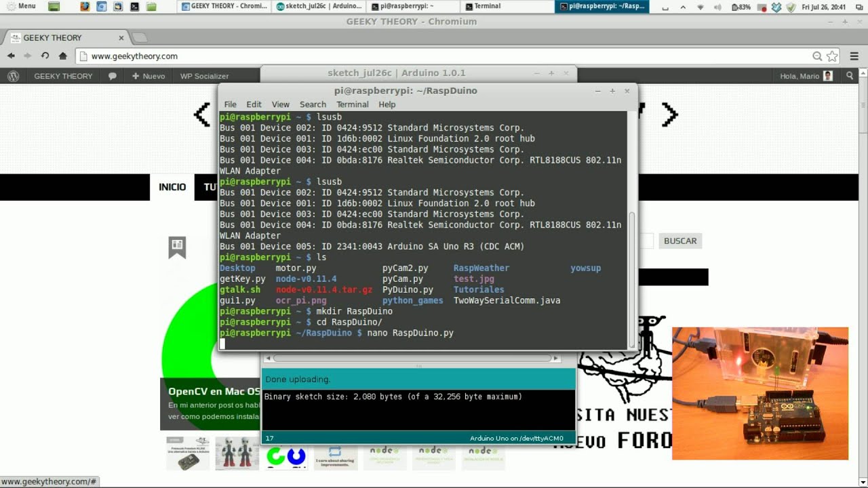Open WP Socializer in admin bar
Image resolution: width=868 pixels, height=488 pixels.
click(x=204, y=76)
